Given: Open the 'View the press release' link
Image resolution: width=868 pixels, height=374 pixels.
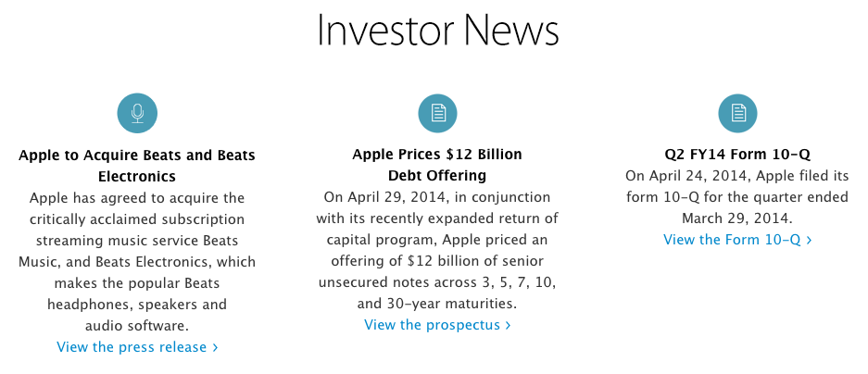Looking at the screenshot, I should tap(137, 347).
